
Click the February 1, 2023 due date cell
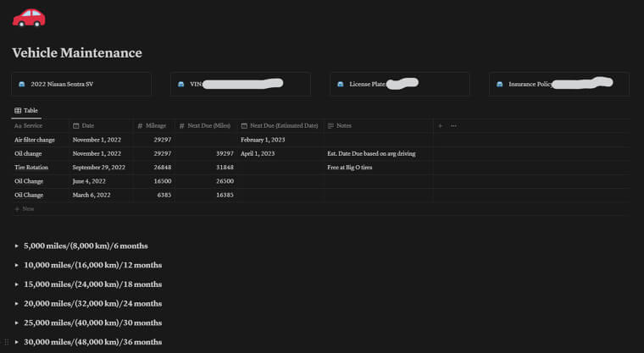[x=280, y=140]
